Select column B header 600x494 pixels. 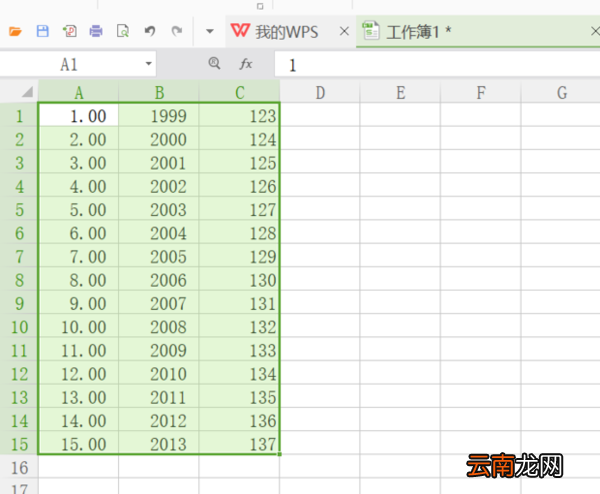[159, 92]
